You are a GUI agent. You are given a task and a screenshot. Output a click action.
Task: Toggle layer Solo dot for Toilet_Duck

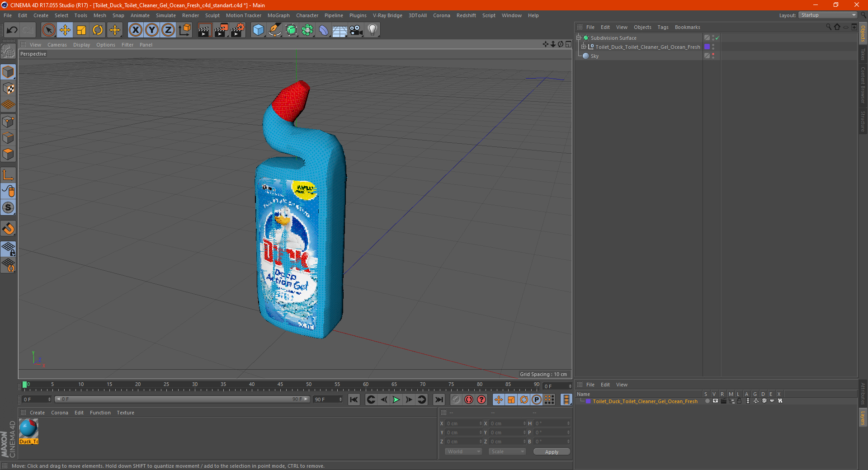707,401
